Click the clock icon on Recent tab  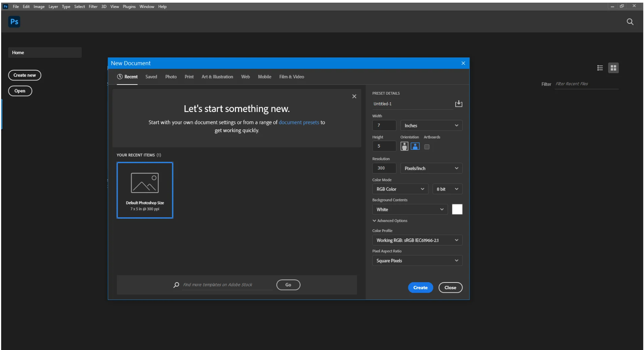click(x=120, y=77)
